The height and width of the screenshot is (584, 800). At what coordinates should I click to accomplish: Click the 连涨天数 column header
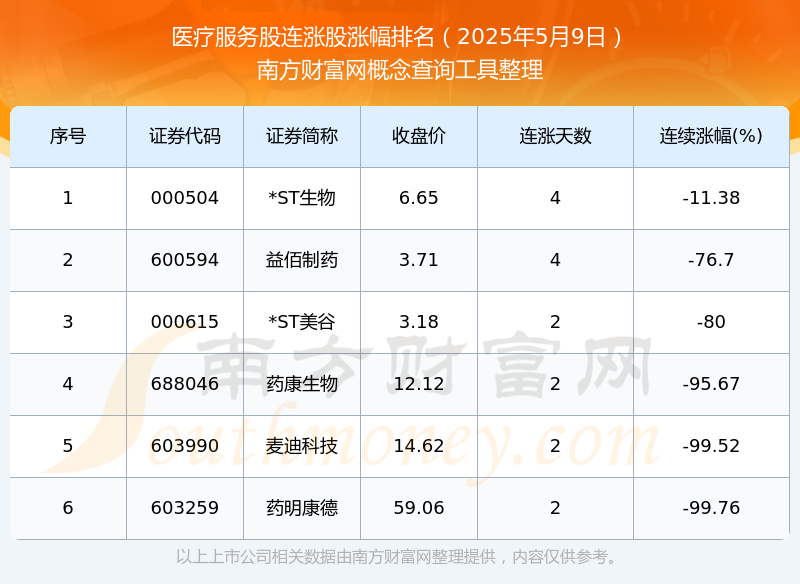coord(555,136)
